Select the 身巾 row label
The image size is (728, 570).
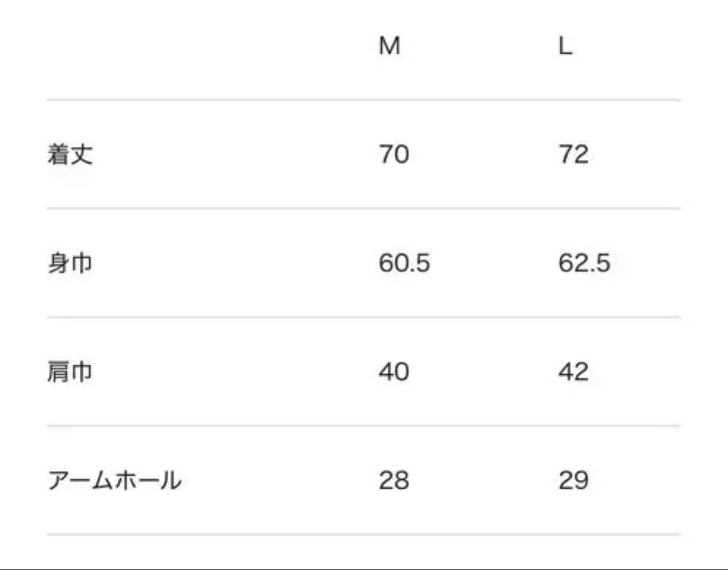70,263
